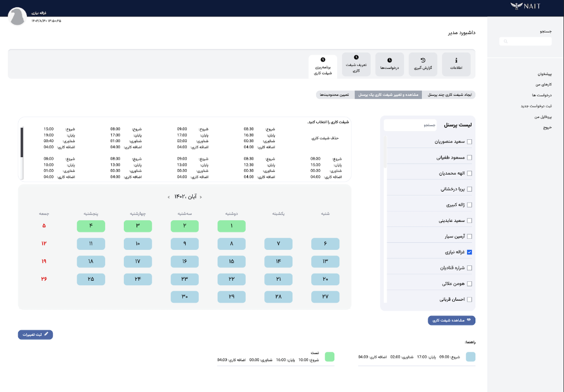Open ثبت درخواست جدید in the sidebar

pos(536,106)
